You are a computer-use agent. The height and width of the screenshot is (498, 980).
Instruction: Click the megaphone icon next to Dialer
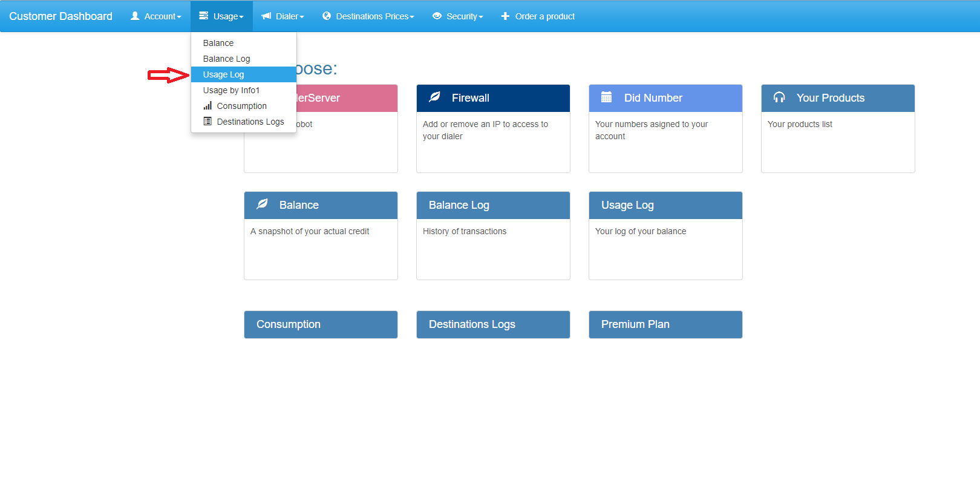(x=266, y=16)
